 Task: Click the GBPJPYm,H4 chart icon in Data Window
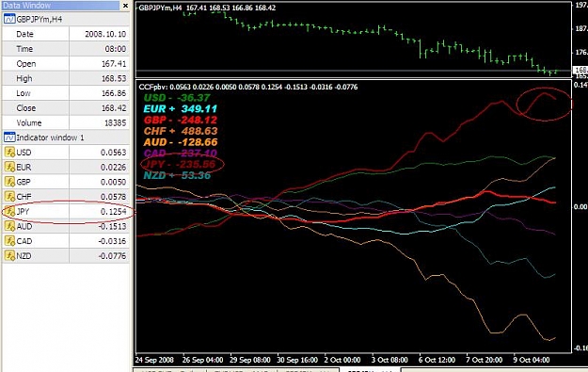9,19
